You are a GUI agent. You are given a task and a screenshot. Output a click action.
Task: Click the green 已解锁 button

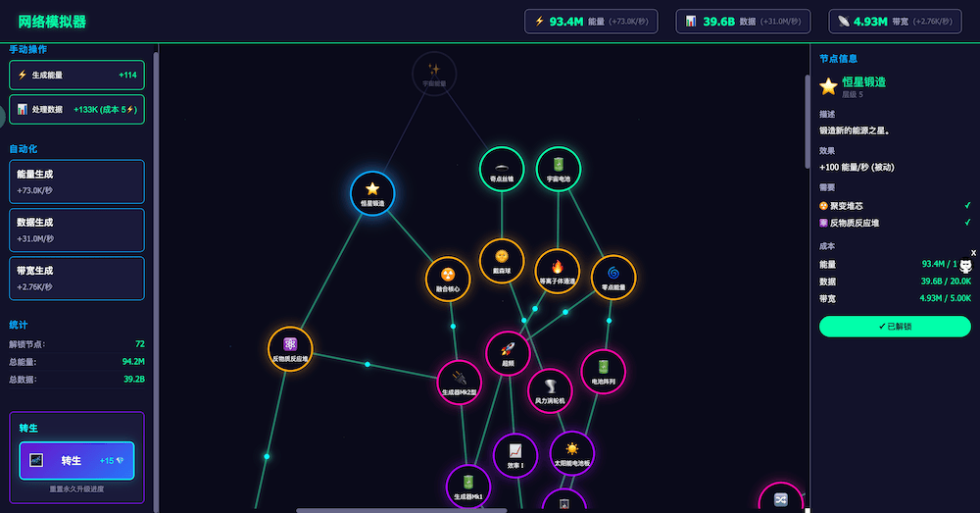click(x=895, y=327)
